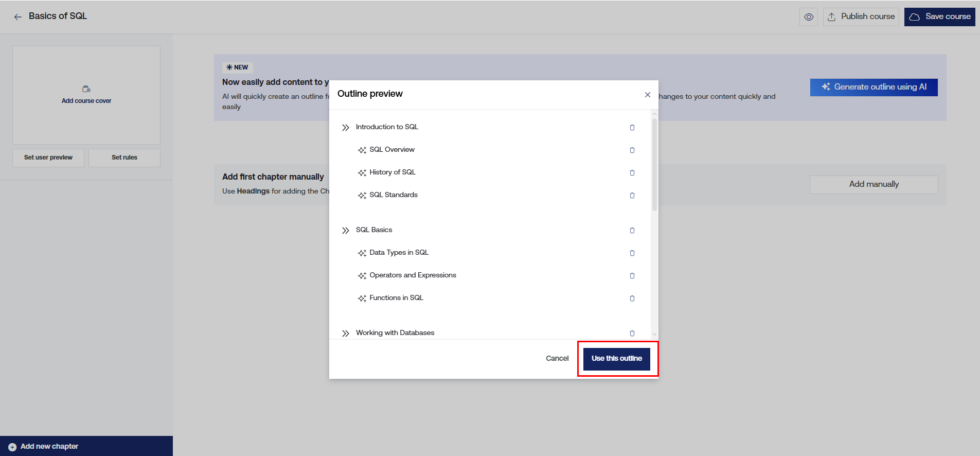Delete the Functions in SQL item
Screen dimensions: 980x456
point(632,299)
